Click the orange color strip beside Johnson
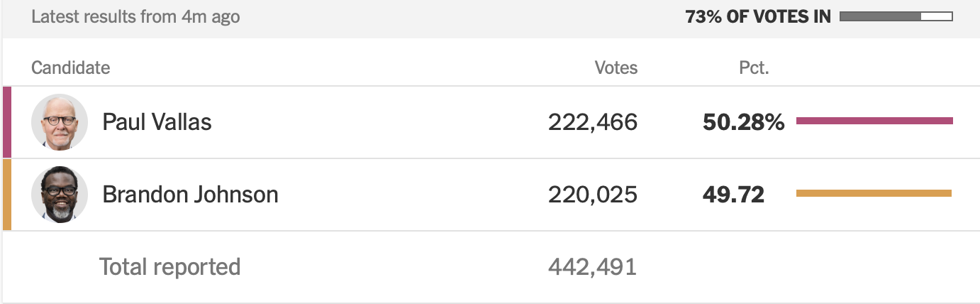Screen dimensions: 980x304 (7, 195)
